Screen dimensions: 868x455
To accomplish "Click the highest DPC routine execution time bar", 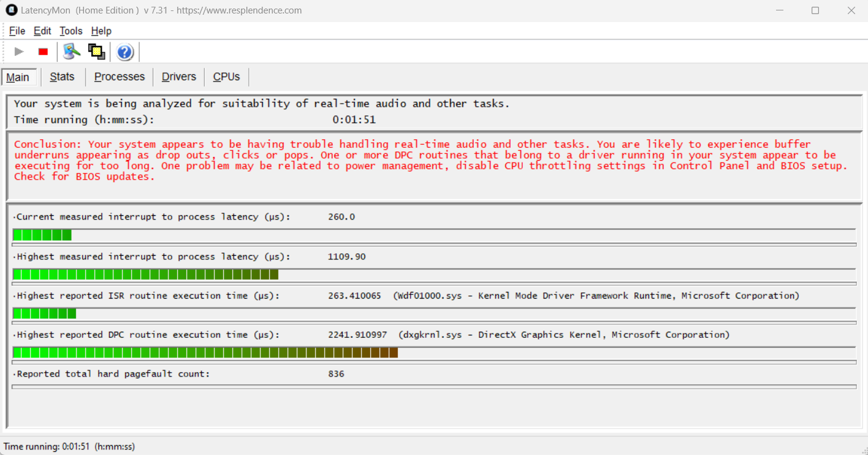I will click(434, 353).
